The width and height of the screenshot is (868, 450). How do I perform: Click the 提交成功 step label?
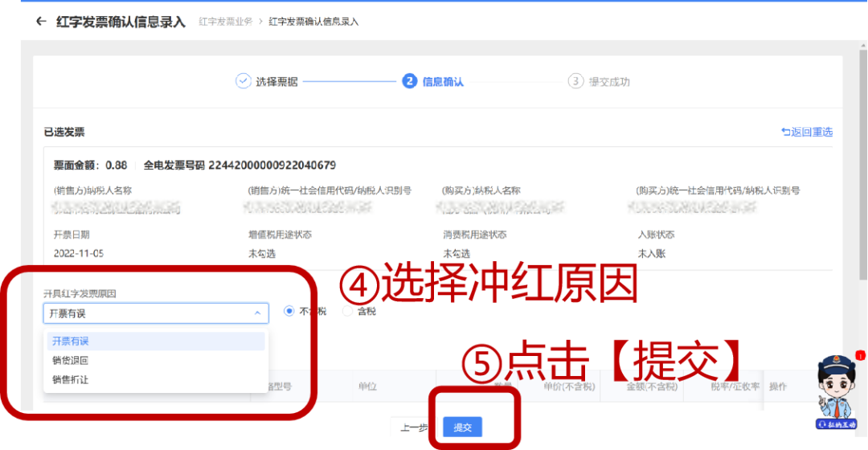[609, 81]
